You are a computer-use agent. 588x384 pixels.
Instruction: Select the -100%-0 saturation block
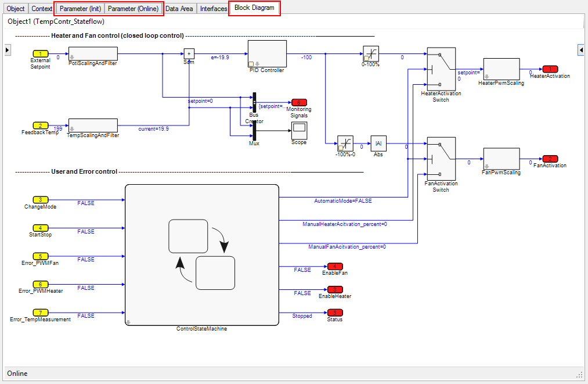[345, 143]
